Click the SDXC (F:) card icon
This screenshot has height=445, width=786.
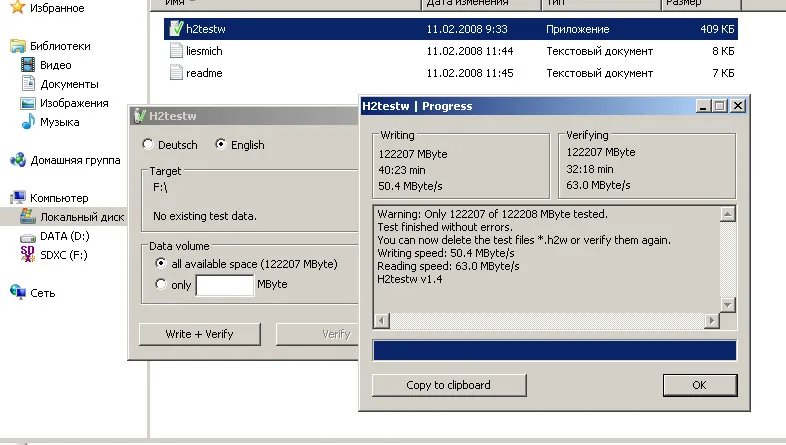tap(28, 254)
